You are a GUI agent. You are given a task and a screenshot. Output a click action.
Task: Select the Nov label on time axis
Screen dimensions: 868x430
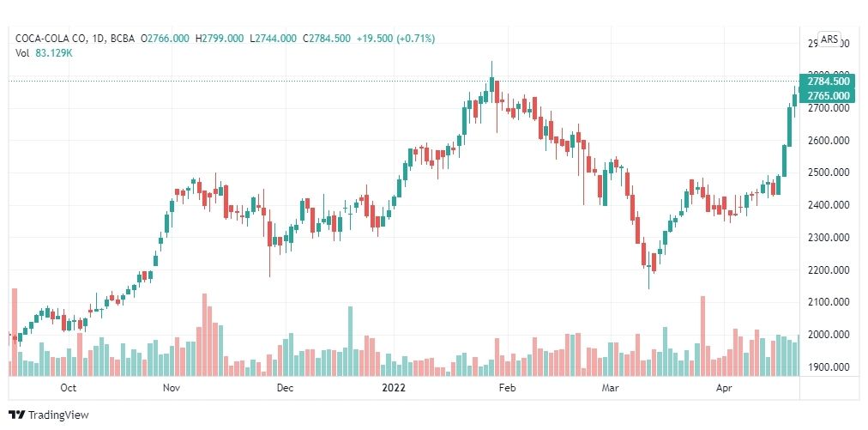pos(172,388)
